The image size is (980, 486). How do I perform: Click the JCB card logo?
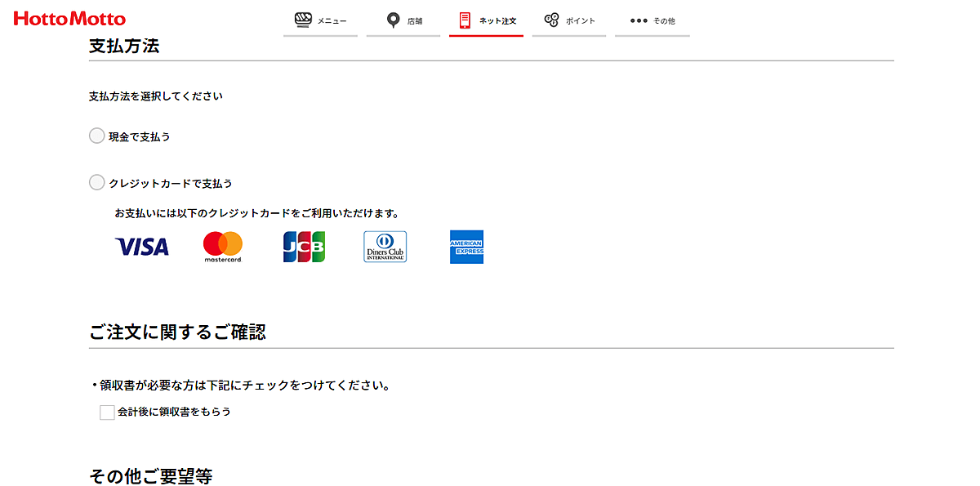coord(304,247)
